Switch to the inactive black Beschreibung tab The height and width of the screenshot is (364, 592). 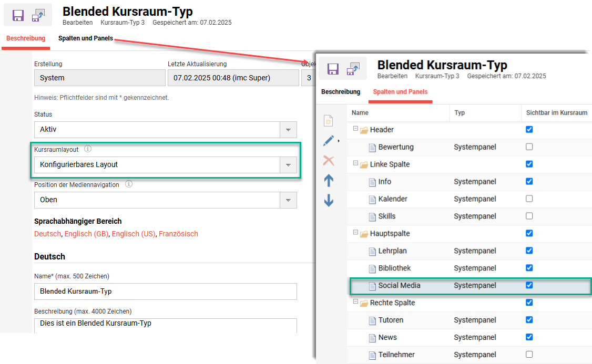[x=341, y=92]
